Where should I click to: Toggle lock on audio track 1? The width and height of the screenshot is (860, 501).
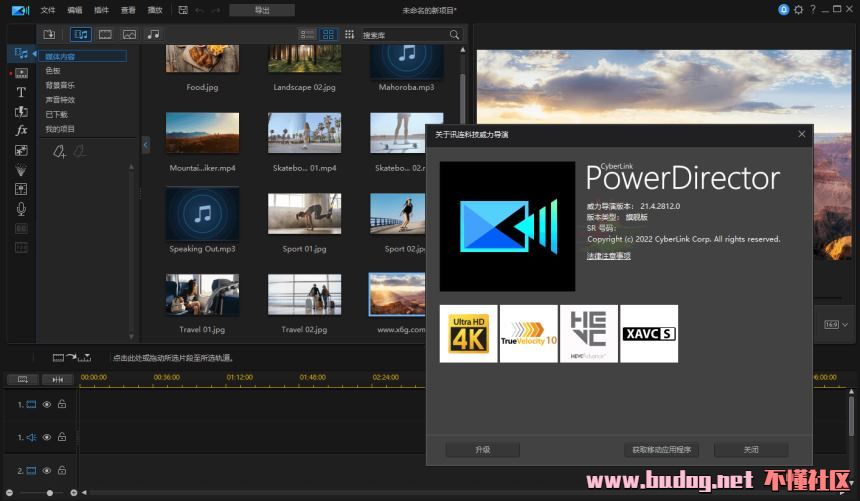[62, 437]
